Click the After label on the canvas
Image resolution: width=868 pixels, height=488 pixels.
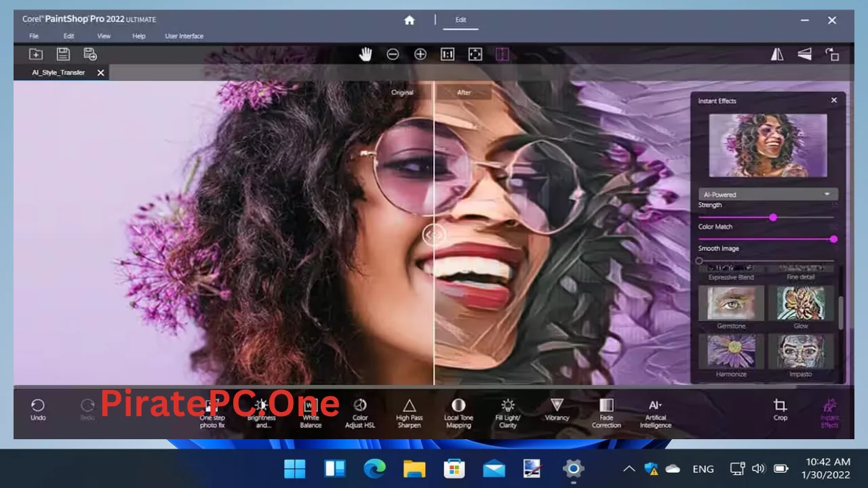[x=464, y=92]
